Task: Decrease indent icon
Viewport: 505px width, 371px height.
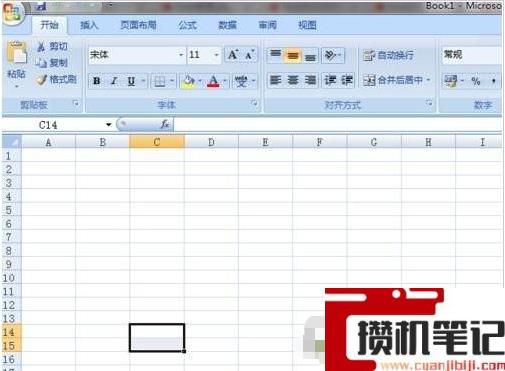Action: (330, 80)
